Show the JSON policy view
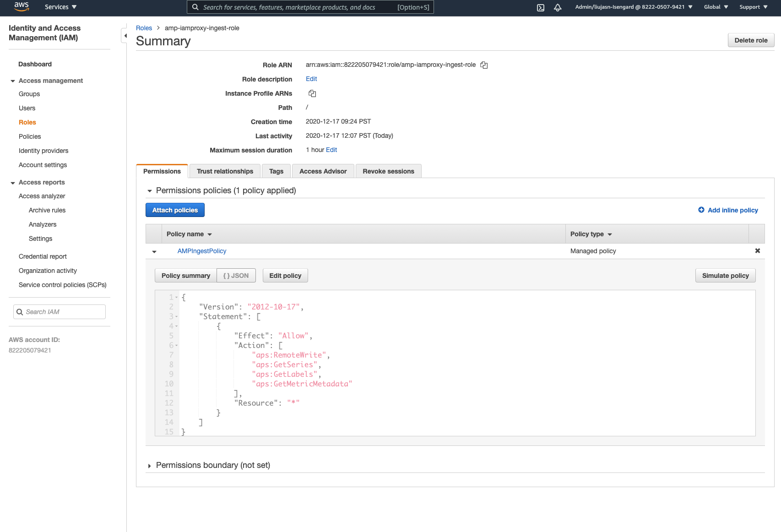This screenshot has width=781, height=532. [x=236, y=276]
